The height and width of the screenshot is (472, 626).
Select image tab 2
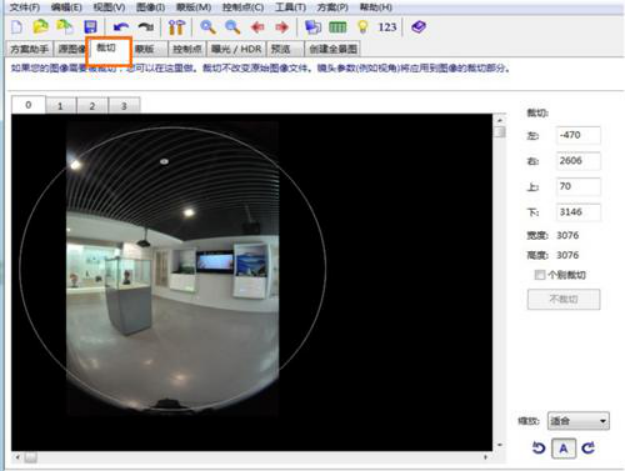[x=92, y=105]
